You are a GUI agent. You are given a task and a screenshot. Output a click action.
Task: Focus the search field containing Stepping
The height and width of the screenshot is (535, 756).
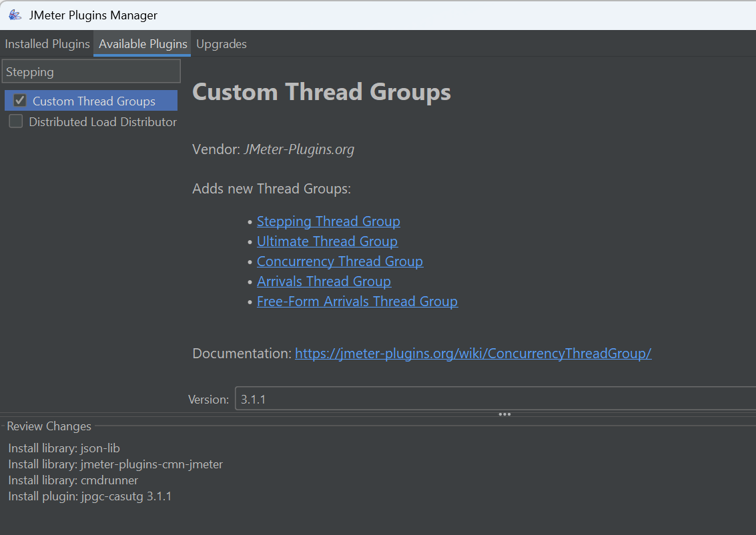point(91,71)
